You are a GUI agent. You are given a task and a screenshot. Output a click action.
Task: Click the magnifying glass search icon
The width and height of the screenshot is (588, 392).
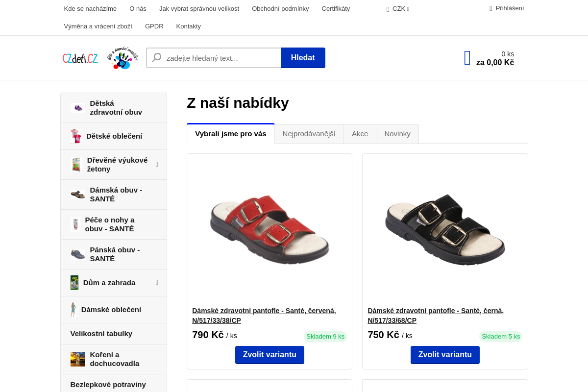(156, 57)
